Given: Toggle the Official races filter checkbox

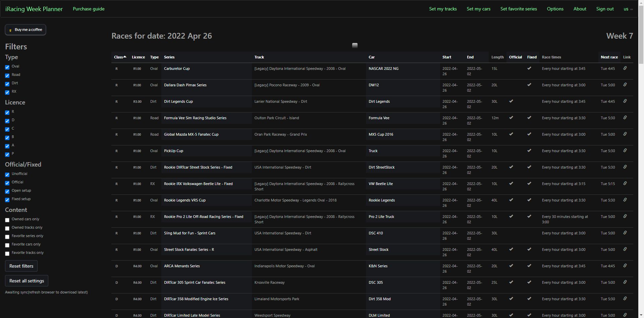Looking at the screenshot, I should (7, 183).
